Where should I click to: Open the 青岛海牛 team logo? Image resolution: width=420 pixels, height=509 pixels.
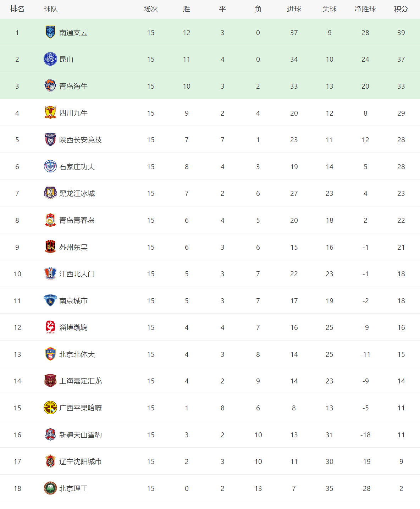tap(50, 86)
